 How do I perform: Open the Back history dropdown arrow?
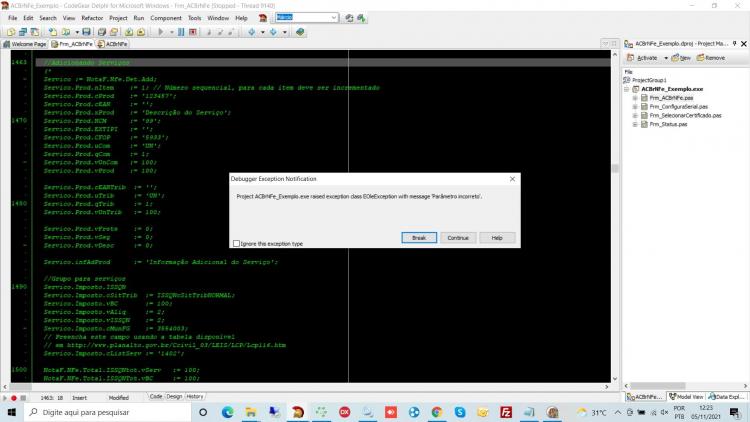pos(262,32)
